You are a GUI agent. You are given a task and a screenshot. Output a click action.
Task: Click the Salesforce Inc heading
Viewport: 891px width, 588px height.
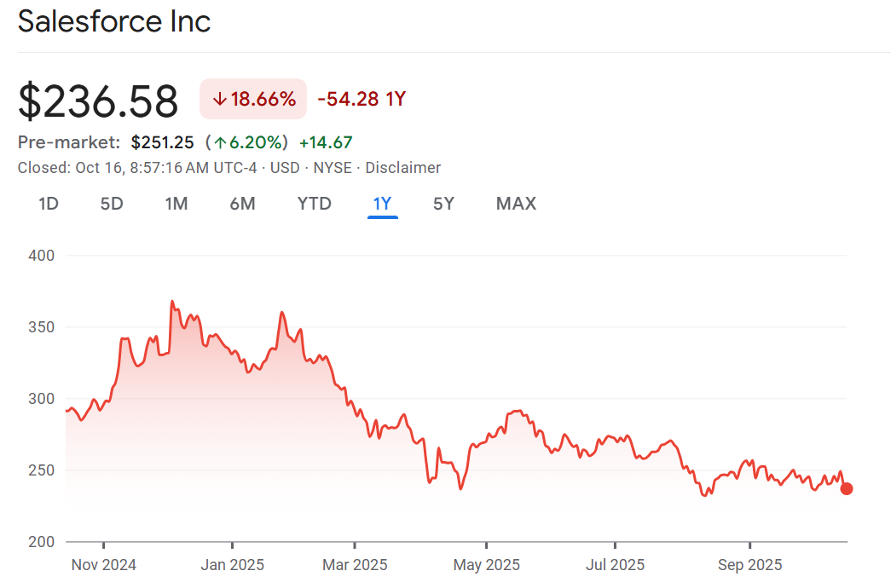tap(114, 21)
